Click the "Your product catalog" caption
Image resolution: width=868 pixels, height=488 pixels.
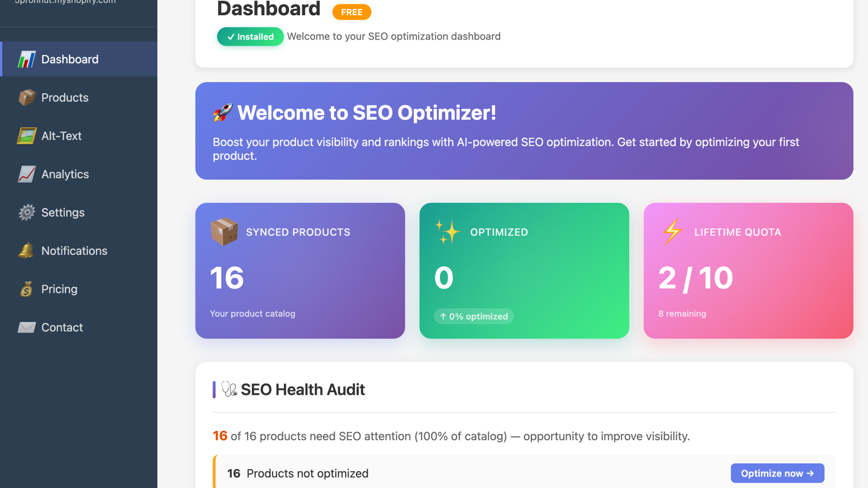point(253,313)
